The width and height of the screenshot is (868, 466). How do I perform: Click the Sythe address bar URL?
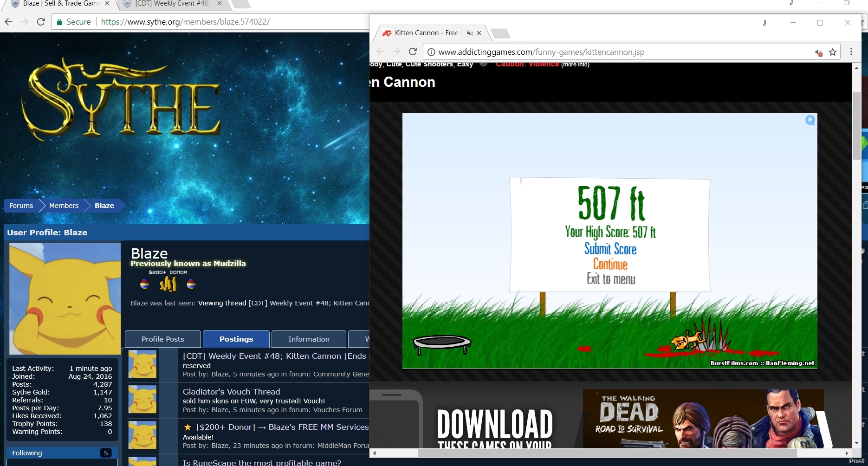185,22
